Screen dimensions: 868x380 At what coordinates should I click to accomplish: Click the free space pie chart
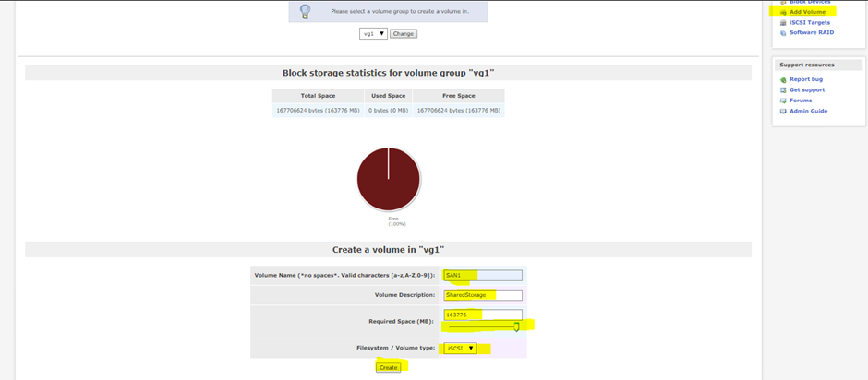click(x=389, y=179)
